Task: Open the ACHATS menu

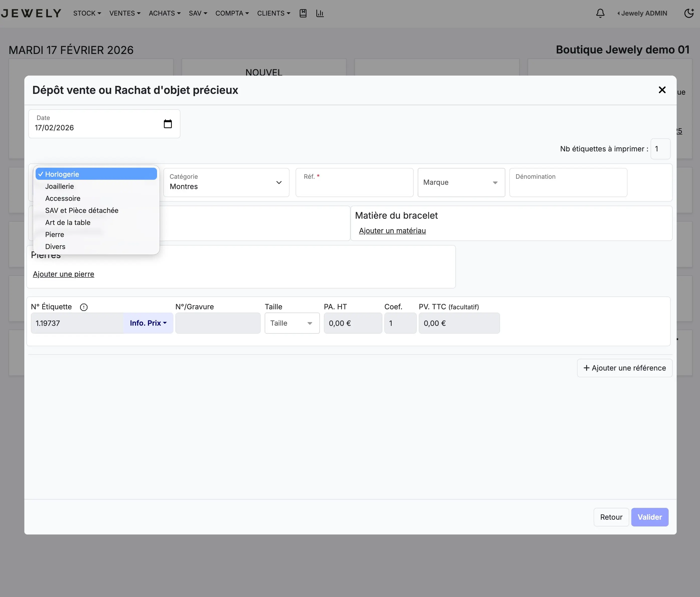Action: click(165, 13)
